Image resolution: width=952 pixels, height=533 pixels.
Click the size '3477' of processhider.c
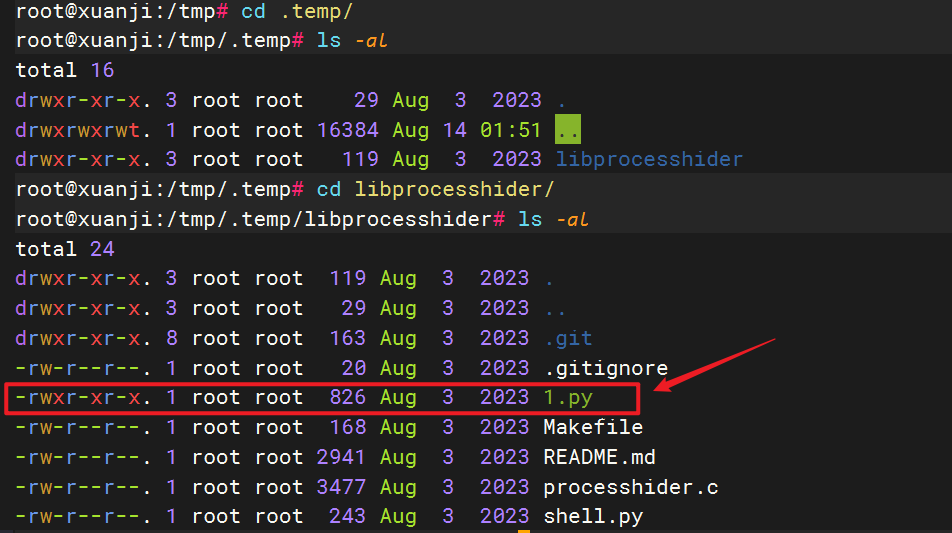(341, 487)
